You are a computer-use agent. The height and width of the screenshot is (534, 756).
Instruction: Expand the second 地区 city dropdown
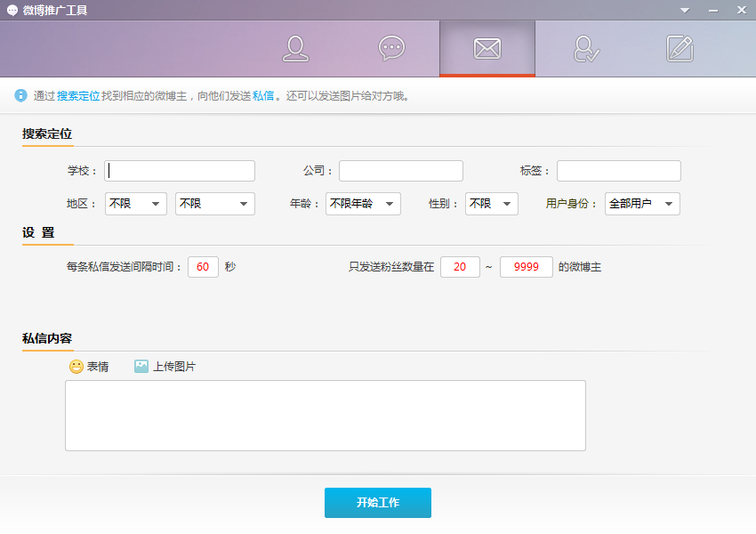pyautogui.click(x=215, y=204)
